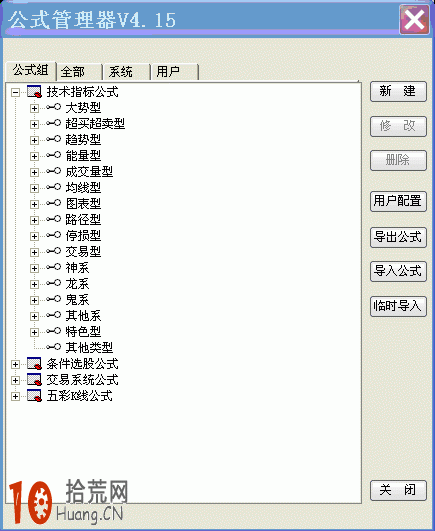Click the node icon beside 路径型
This screenshot has height=531, width=435.
tap(53, 219)
